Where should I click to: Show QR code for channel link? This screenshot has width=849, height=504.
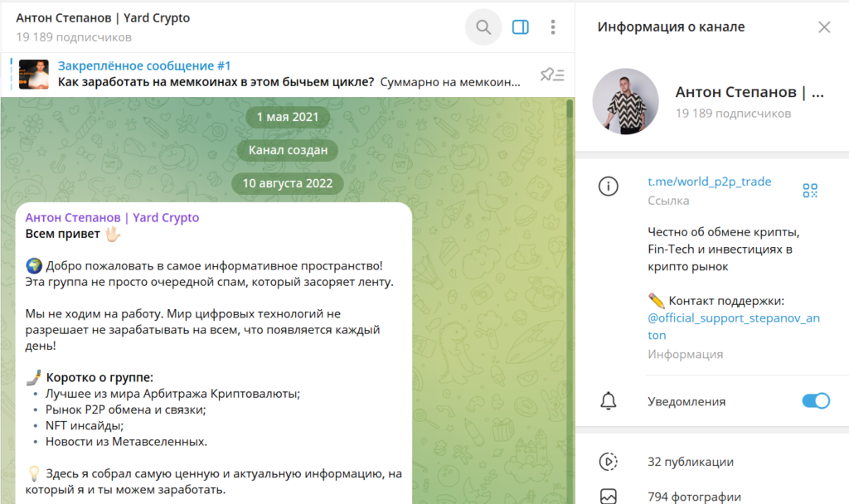[x=810, y=191]
